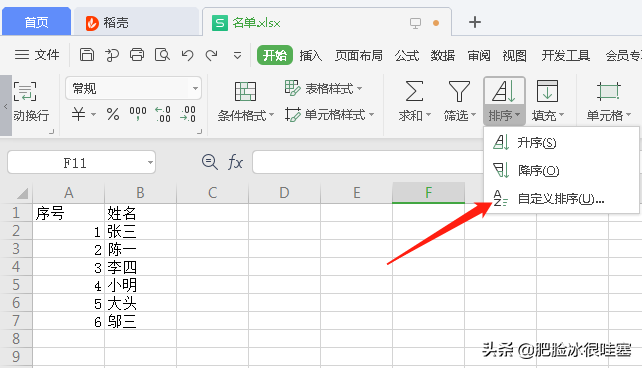Image resolution: width=642 pixels, height=368 pixels.
Task: Click the 排序 sort button
Action: click(504, 101)
